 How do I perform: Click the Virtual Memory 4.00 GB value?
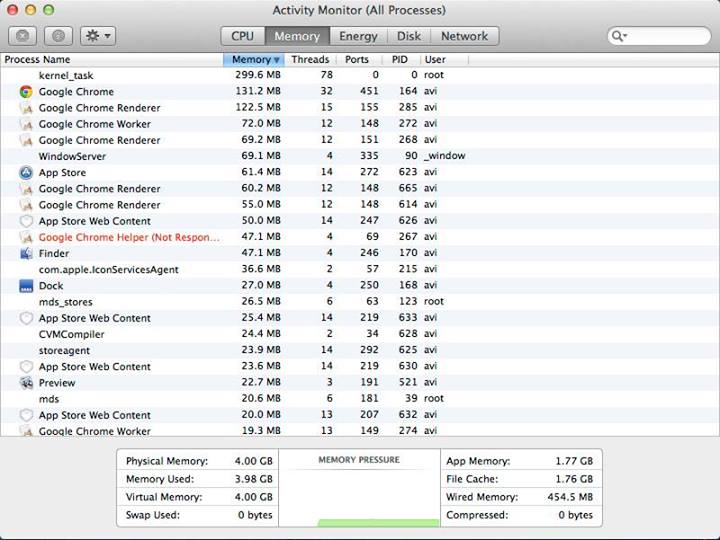pyautogui.click(x=253, y=497)
